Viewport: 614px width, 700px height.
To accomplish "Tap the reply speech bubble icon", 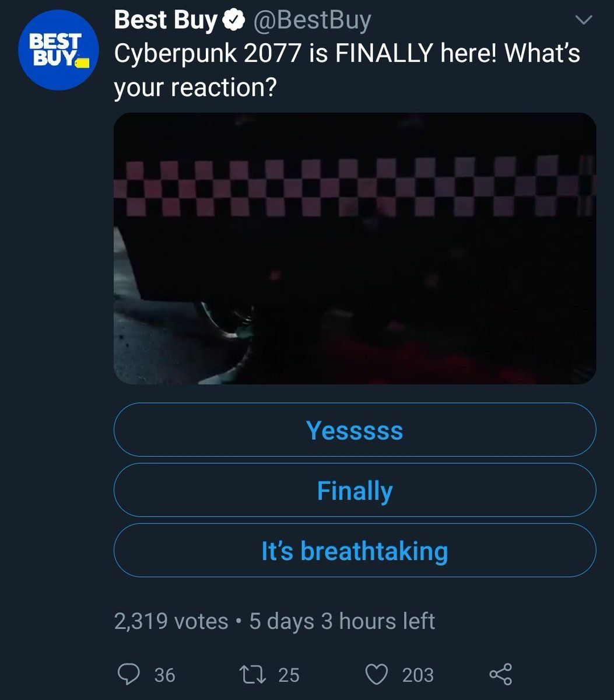I will pyautogui.click(x=128, y=674).
